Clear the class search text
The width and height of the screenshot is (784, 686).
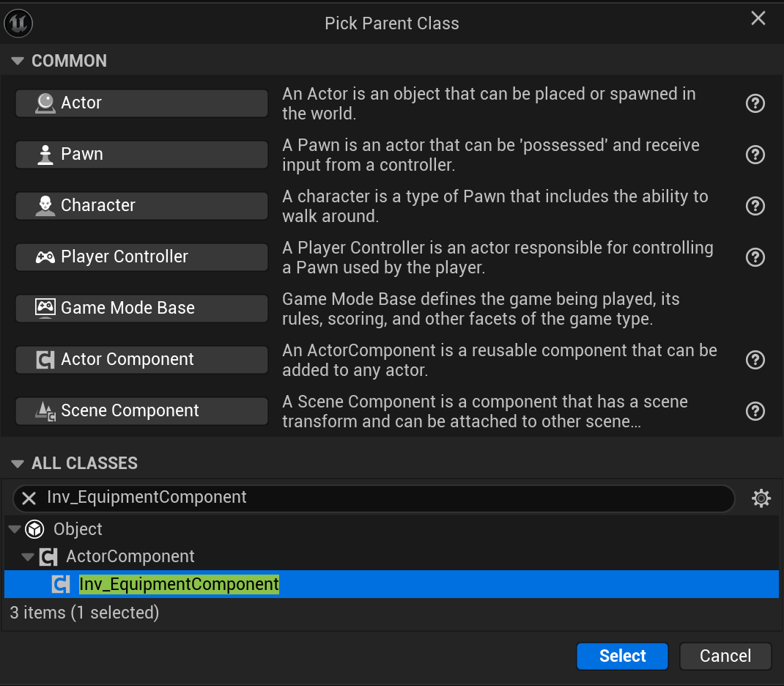29,498
